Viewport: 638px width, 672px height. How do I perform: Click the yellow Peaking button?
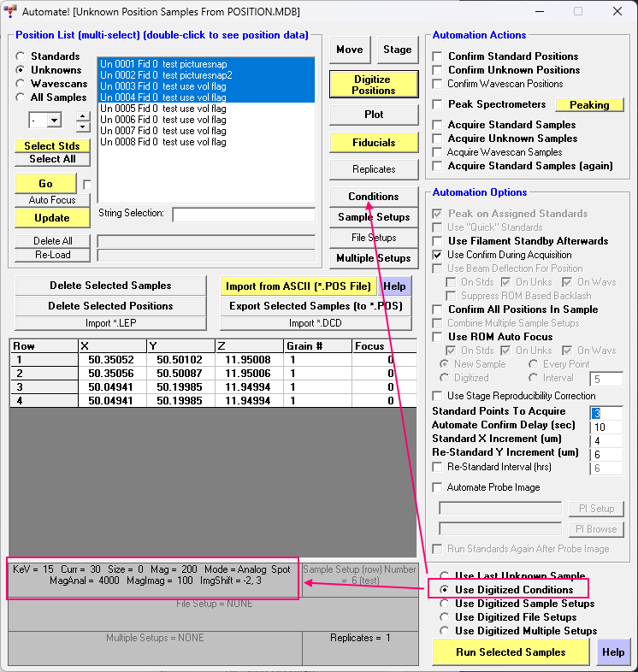[x=589, y=104]
